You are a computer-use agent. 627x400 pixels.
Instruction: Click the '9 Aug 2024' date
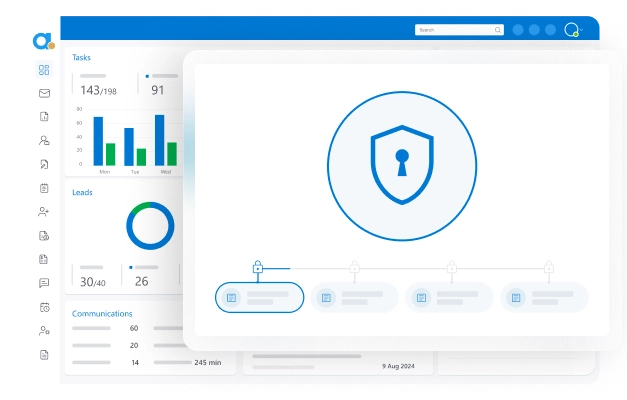(398, 366)
